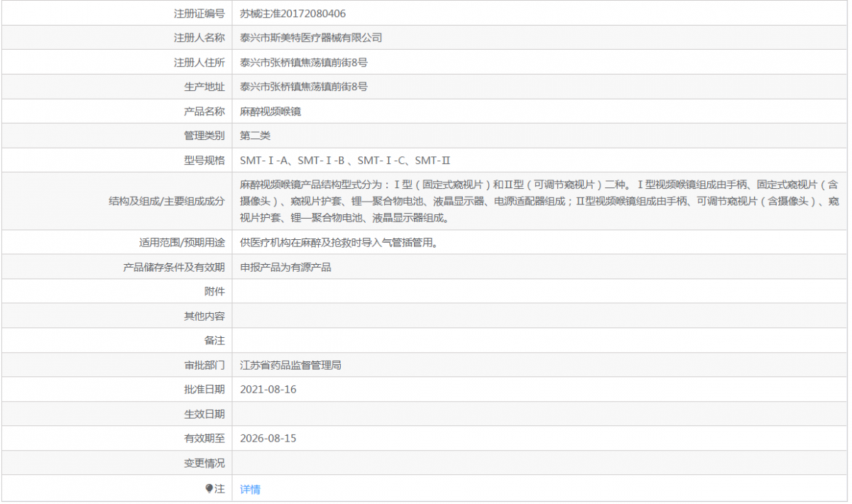The image size is (852, 504).
Task: Select the value 申报产品为有源产品
Action: [285, 267]
